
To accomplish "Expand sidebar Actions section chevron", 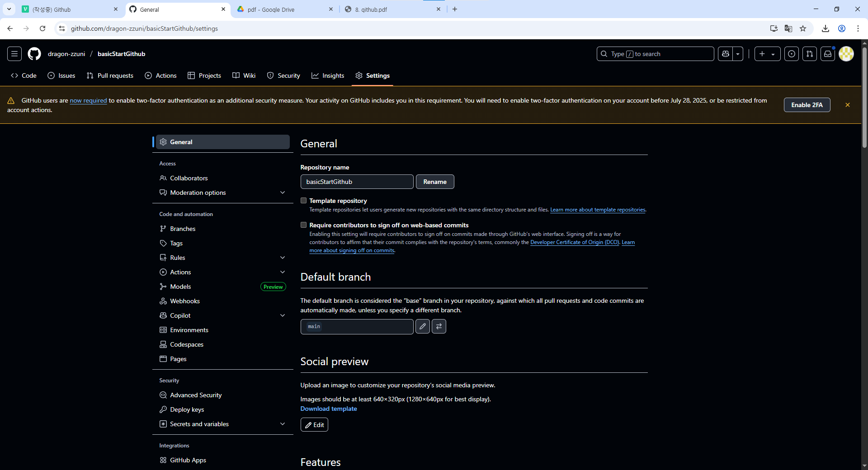I will point(283,272).
